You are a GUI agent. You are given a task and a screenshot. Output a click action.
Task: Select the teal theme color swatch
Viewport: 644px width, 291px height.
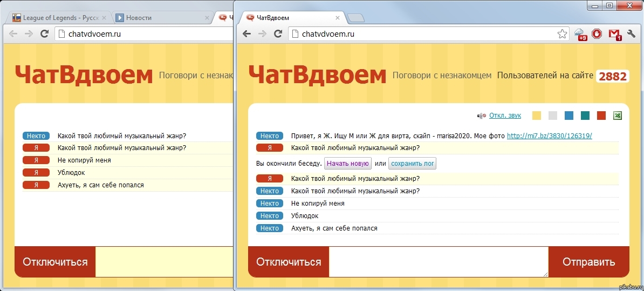point(585,116)
